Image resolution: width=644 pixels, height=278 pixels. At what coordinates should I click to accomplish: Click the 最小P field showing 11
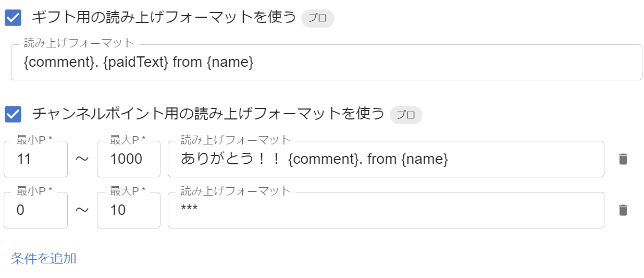pos(35,159)
